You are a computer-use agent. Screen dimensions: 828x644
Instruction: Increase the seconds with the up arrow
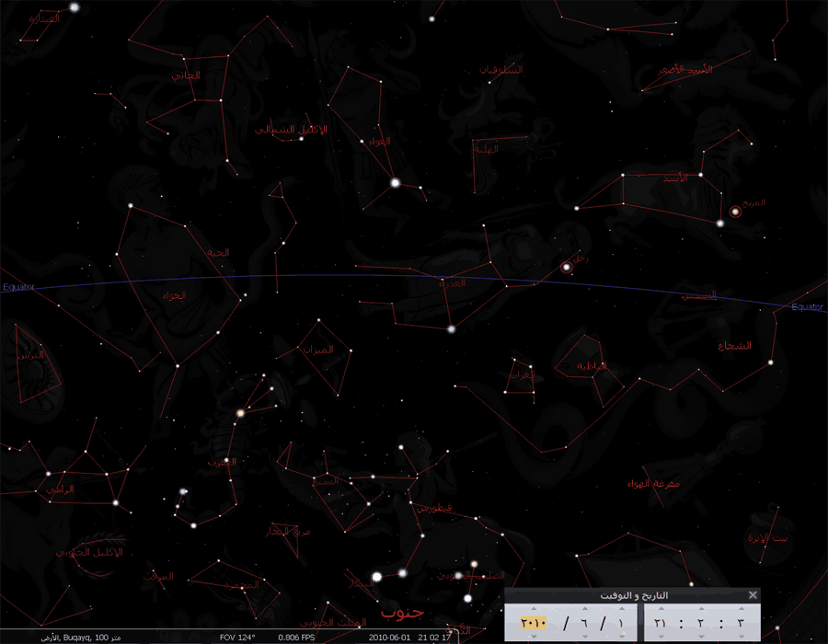point(741,609)
